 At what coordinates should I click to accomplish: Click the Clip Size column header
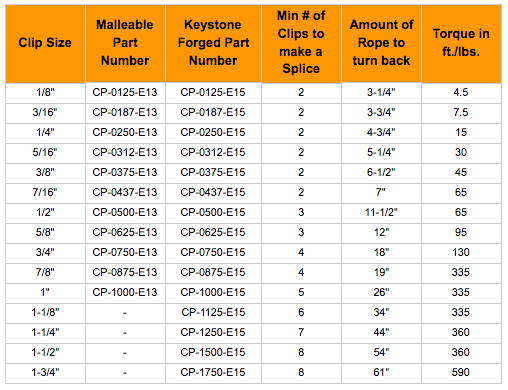(x=45, y=43)
